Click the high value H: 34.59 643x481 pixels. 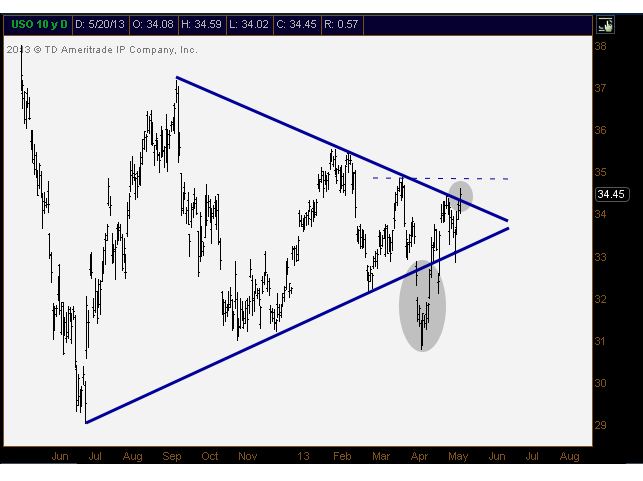click(201, 25)
